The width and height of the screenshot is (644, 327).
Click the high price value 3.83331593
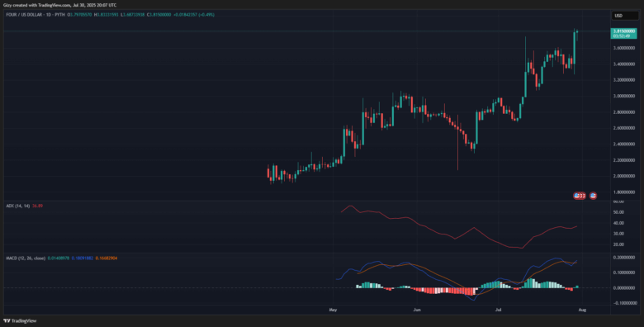107,14
